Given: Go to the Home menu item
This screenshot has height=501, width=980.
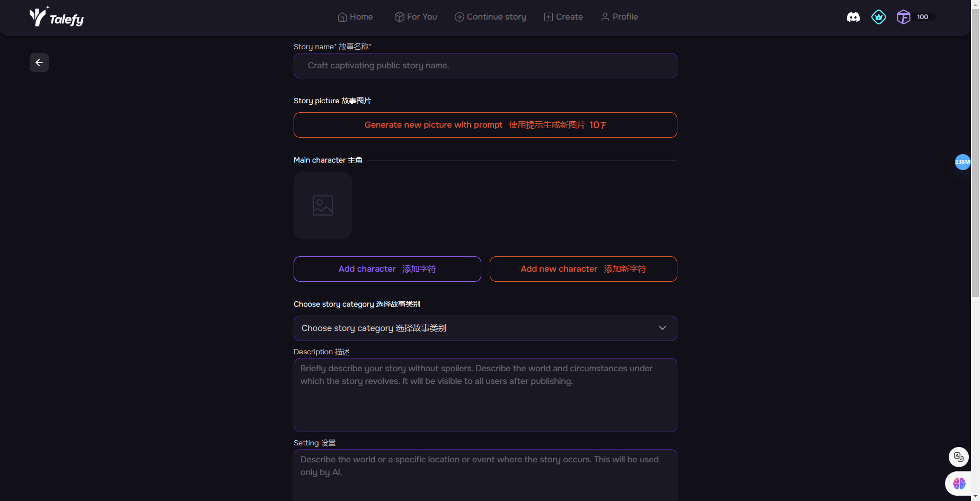Looking at the screenshot, I should click(355, 17).
